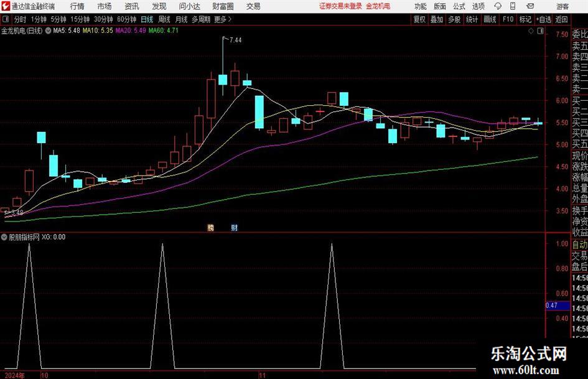Click the 金龙机电 stock name in the title bar
Viewport: 588px width, 379px height.
click(x=378, y=6)
